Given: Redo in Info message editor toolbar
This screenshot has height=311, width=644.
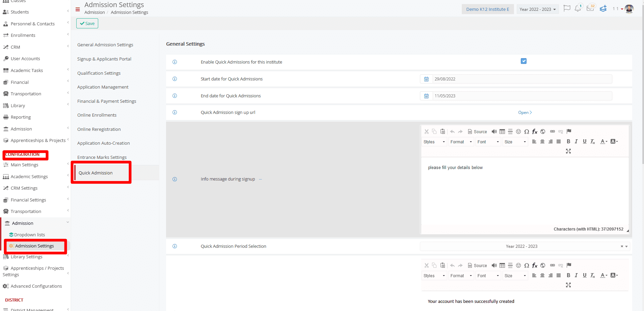Looking at the screenshot, I should pyautogui.click(x=460, y=131).
